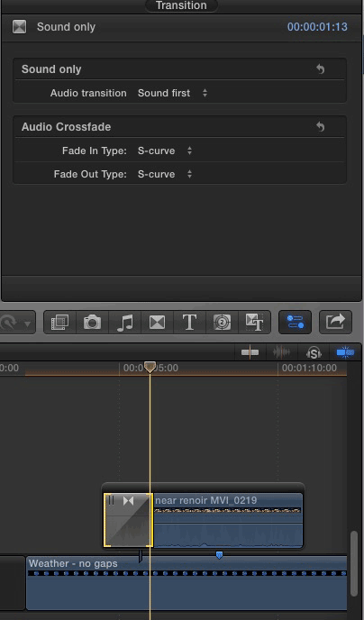
Task: Click the Sound only header title
Action: [x=66, y=27]
